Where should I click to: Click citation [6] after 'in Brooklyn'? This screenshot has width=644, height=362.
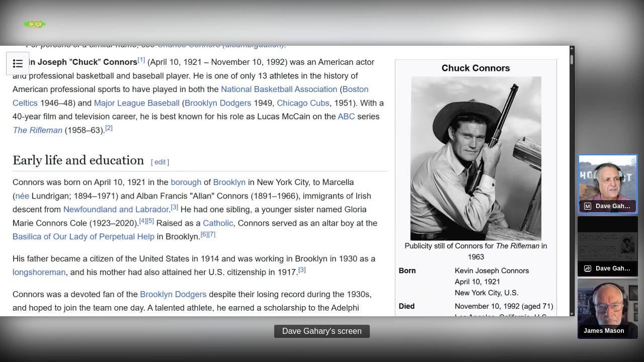(x=204, y=234)
